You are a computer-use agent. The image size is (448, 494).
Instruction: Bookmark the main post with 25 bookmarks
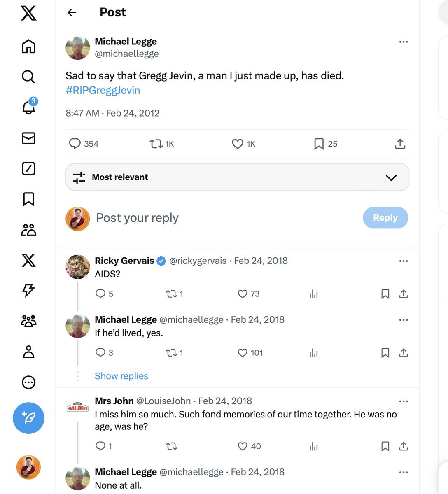pyautogui.click(x=319, y=144)
